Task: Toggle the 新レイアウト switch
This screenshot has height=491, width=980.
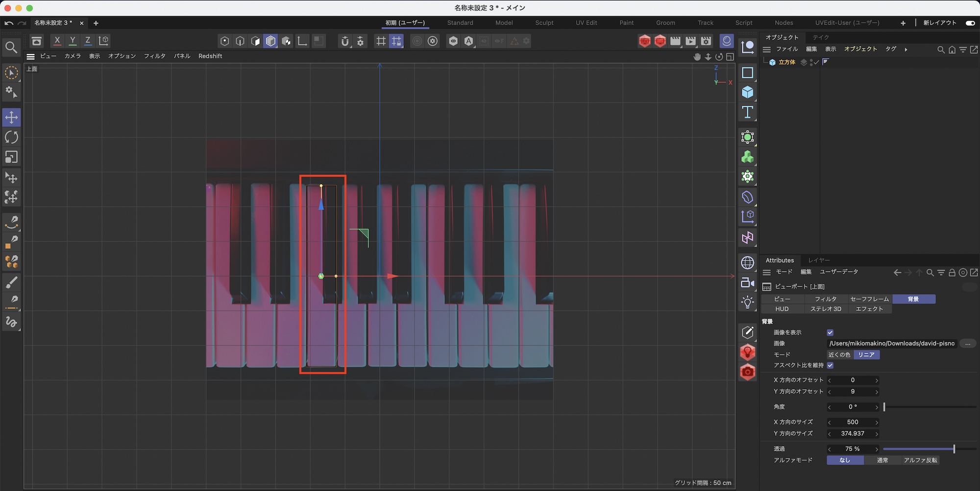Action: (x=970, y=23)
